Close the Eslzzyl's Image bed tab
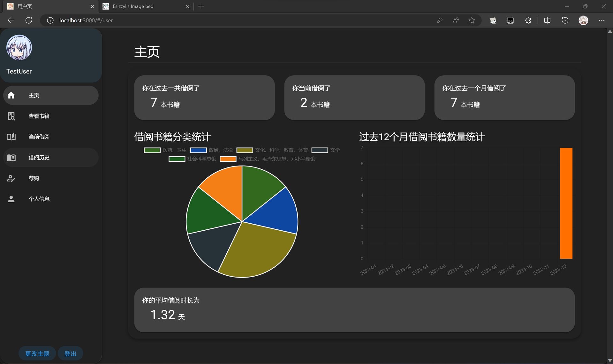613x364 pixels. pos(188,6)
